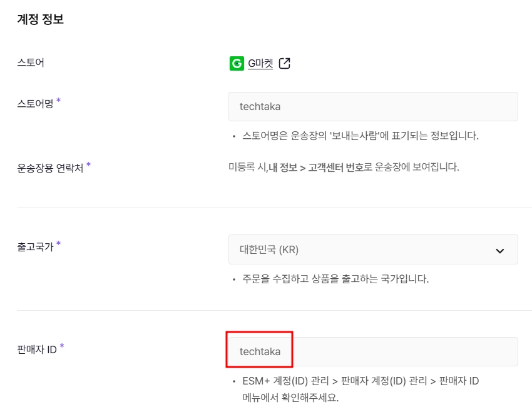Click the ESM+ 계정(ID) 관리 helper note
The height and width of the screenshot is (412, 532).
pos(361,389)
